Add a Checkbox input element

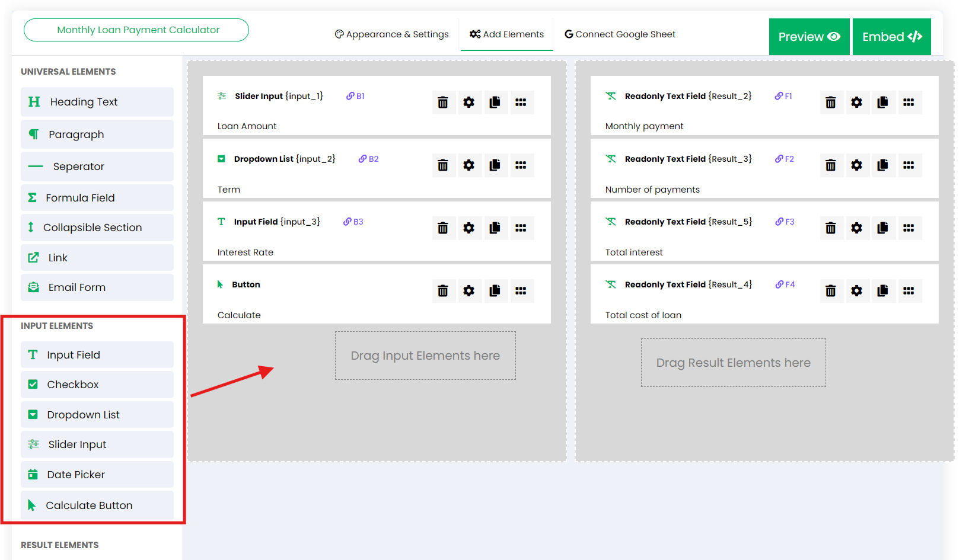(x=97, y=385)
